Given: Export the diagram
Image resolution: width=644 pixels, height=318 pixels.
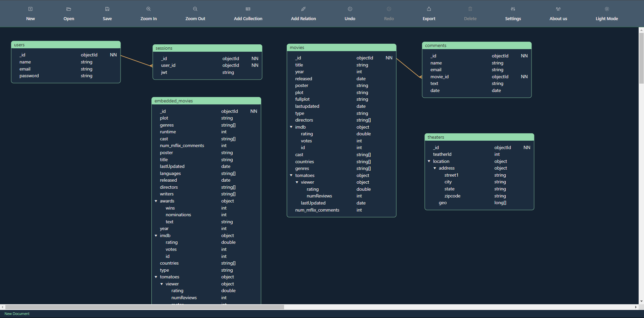Looking at the screenshot, I should point(429,9).
